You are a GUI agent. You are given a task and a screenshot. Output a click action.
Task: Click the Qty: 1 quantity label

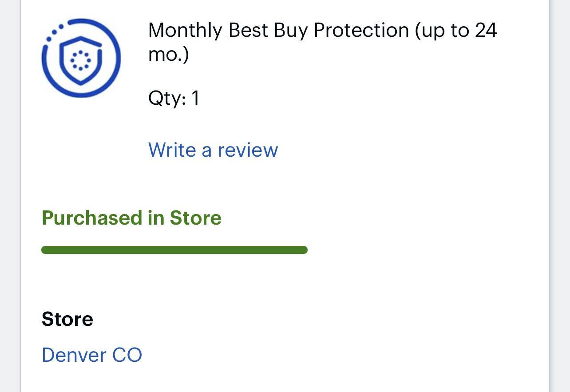[x=174, y=98]
